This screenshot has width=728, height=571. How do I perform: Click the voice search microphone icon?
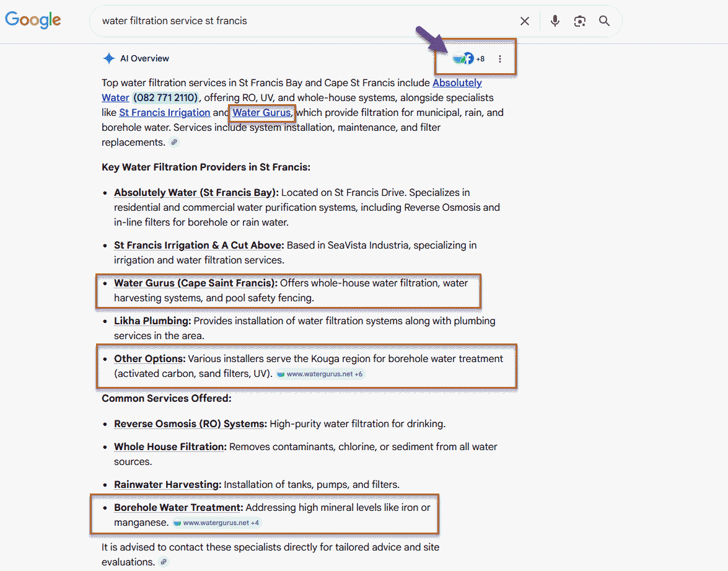[x=555, y=20]
